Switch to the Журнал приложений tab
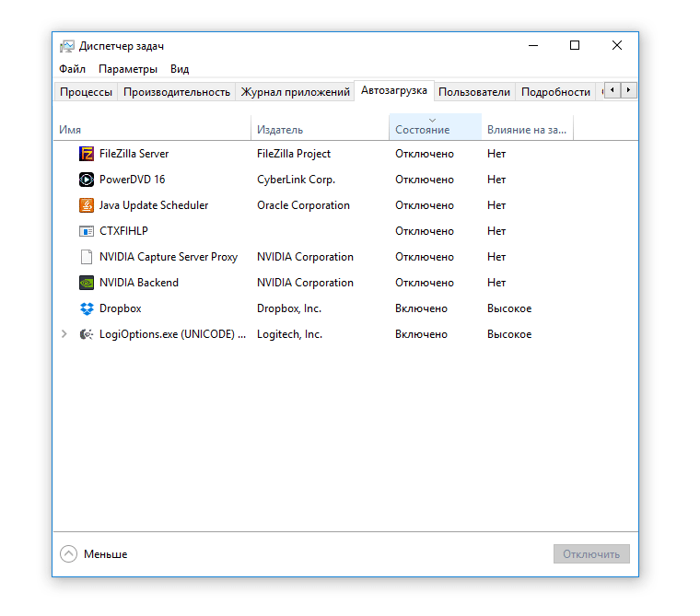 click(x=295, y=92)
